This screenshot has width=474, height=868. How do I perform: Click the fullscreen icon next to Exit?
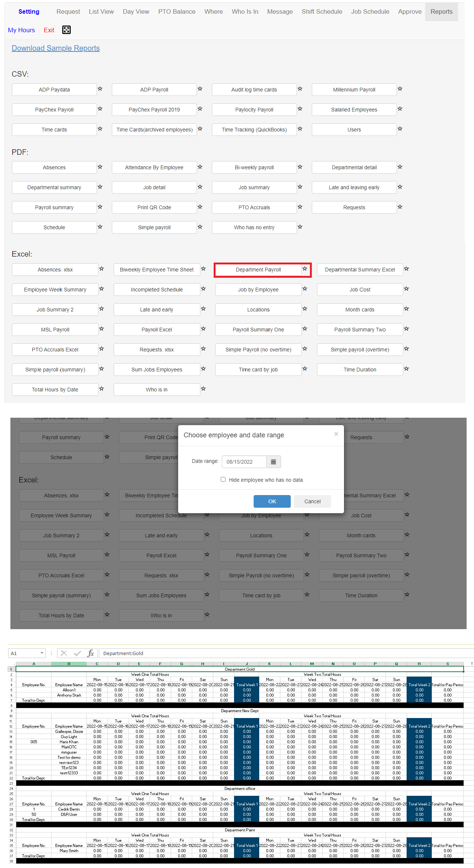point(66,30)
